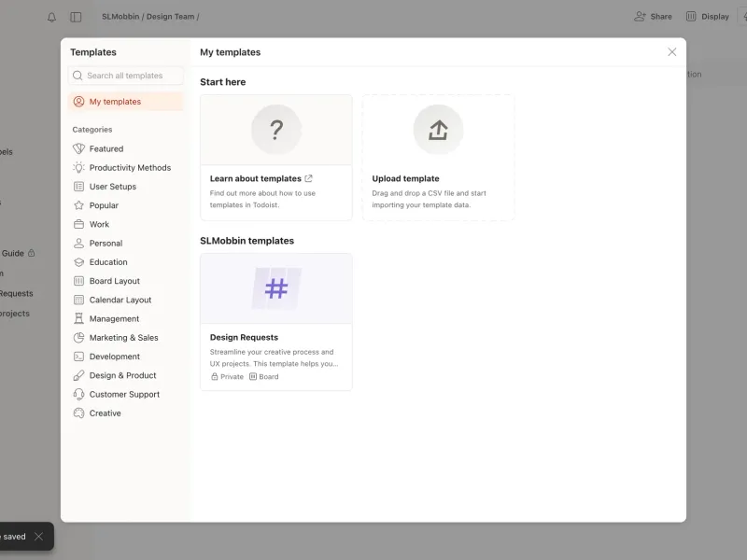Click the Upload template title
Viewport: 747px width, 560px height.
[405, 178]
